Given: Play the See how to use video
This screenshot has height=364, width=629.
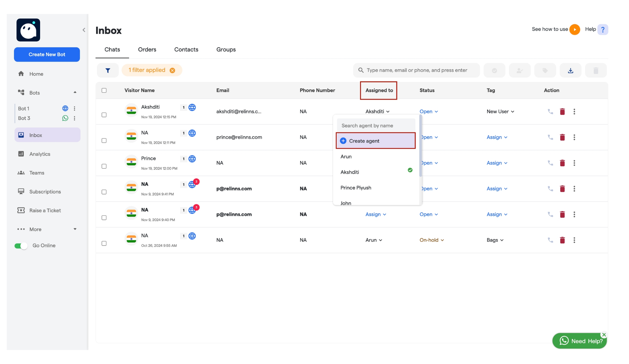Looking at the screenshot, I should click(x=575, y=29).
